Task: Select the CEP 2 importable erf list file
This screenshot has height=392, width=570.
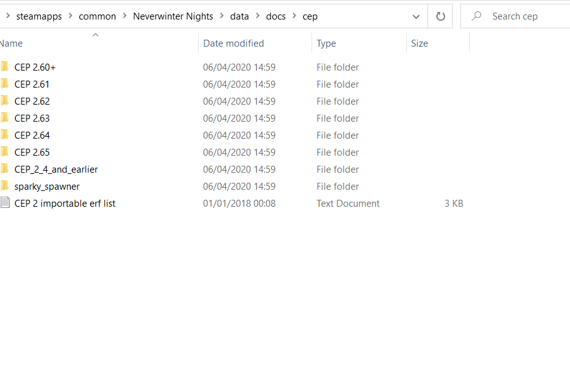Action: (x=65, y=204)
